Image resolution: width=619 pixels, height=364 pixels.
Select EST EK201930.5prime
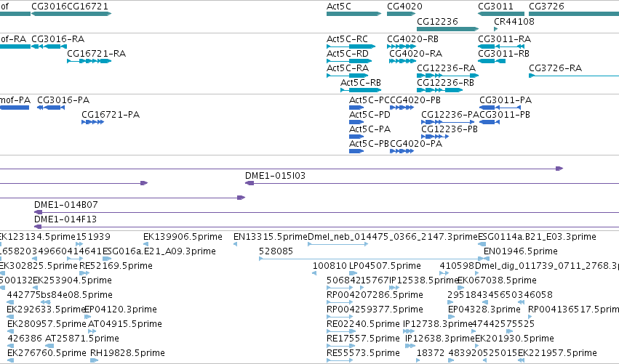point(477,346)
